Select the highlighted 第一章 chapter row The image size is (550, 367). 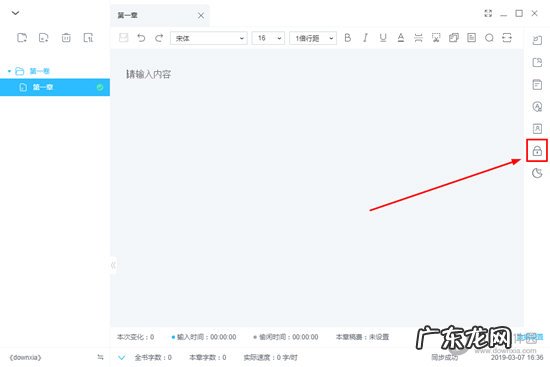point(55,87)
